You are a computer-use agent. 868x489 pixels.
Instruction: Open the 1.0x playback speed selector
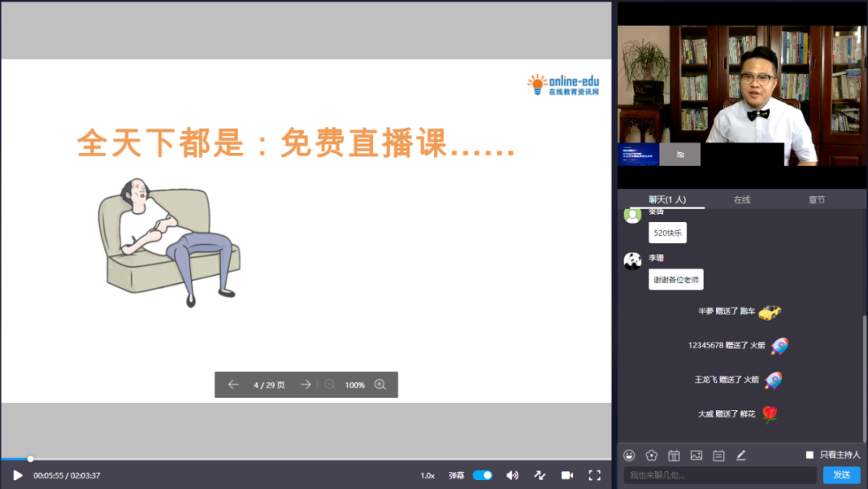tap(428, 475)
